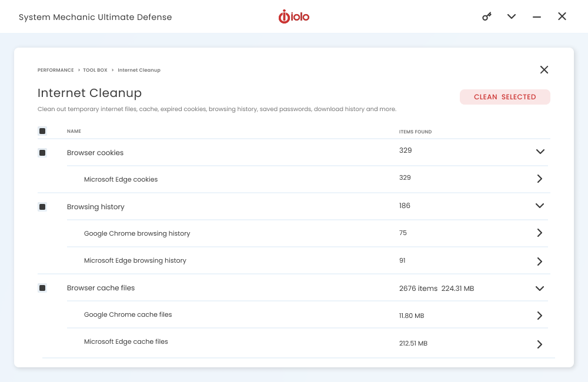This screenshot has height=382, width=588.
Task: Toggle the select-all checkbox in header
Action: tap(42, 131)
